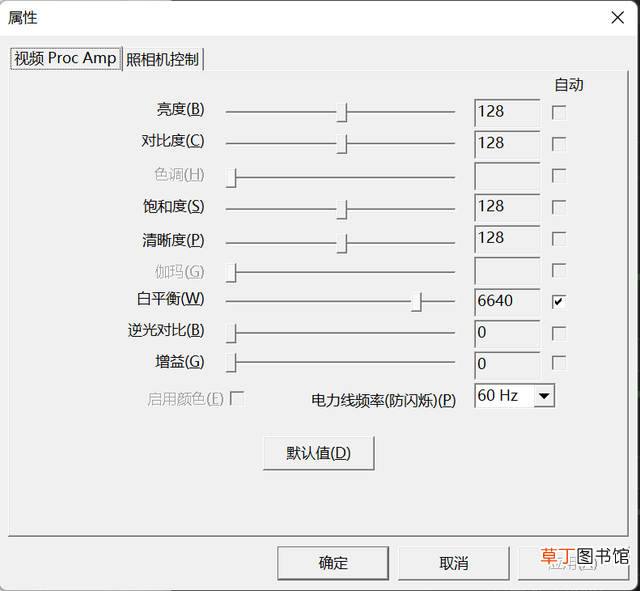Click the 对比度 slider thumb
The image size is (640, 591).
pyautogui.click(x=342, y=144)
